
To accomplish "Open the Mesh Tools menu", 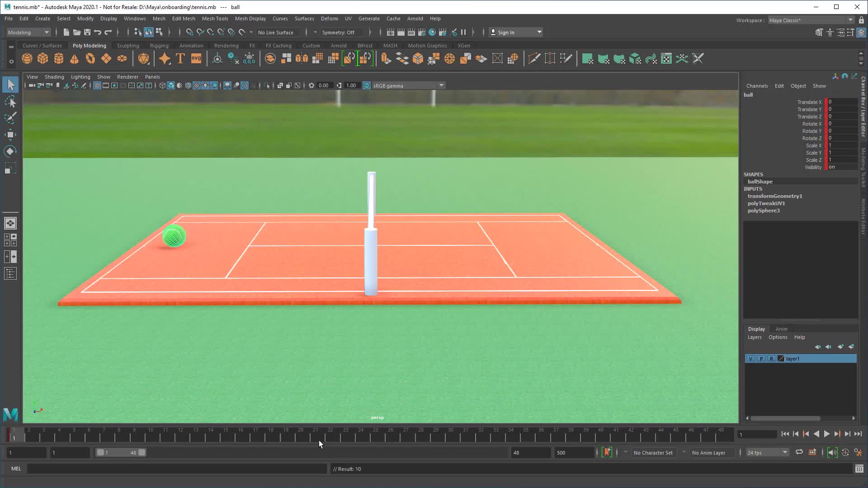I will 215,19.
